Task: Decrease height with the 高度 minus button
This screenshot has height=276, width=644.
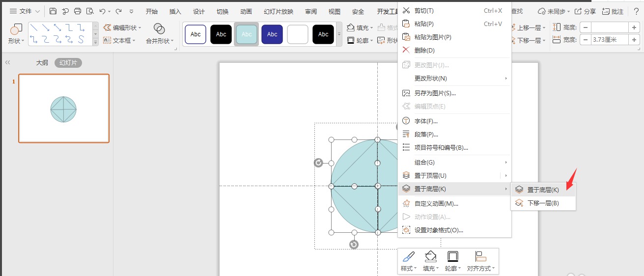Action: coord(586,28)
